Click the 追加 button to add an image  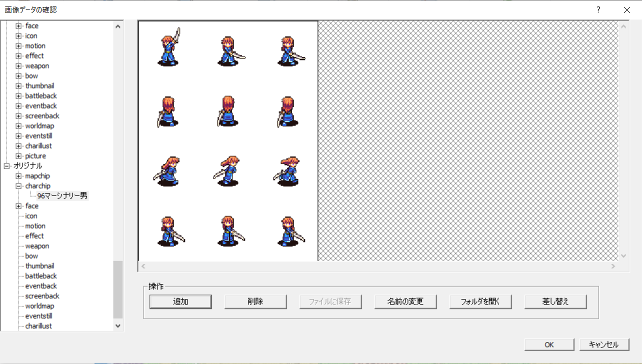coord(180,301)
